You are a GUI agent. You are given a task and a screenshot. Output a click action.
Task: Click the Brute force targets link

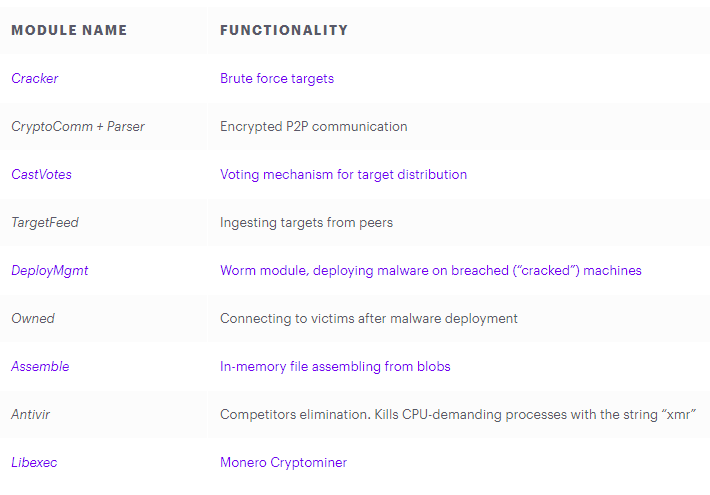point(277,79)
